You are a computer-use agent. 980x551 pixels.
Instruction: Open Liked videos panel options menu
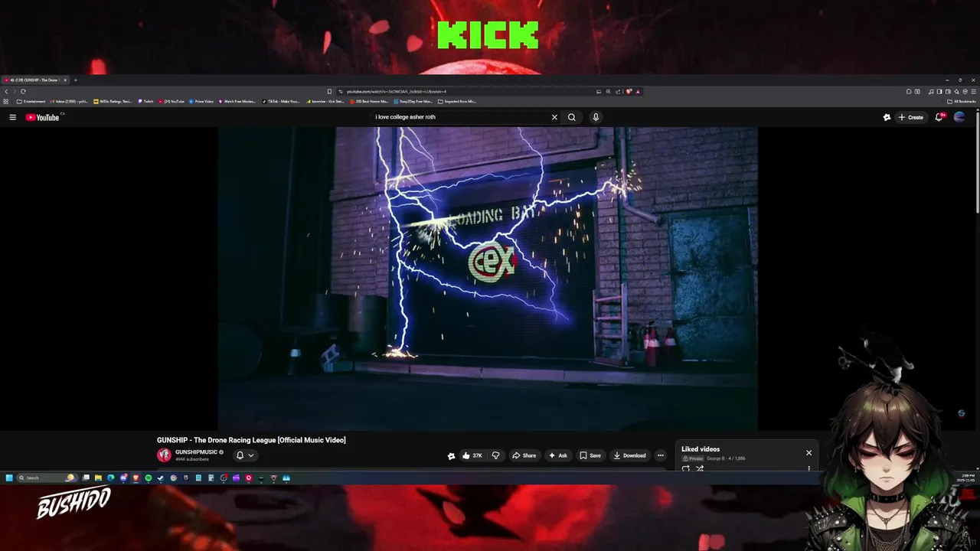pyautogui.click(x=808, y=468)
